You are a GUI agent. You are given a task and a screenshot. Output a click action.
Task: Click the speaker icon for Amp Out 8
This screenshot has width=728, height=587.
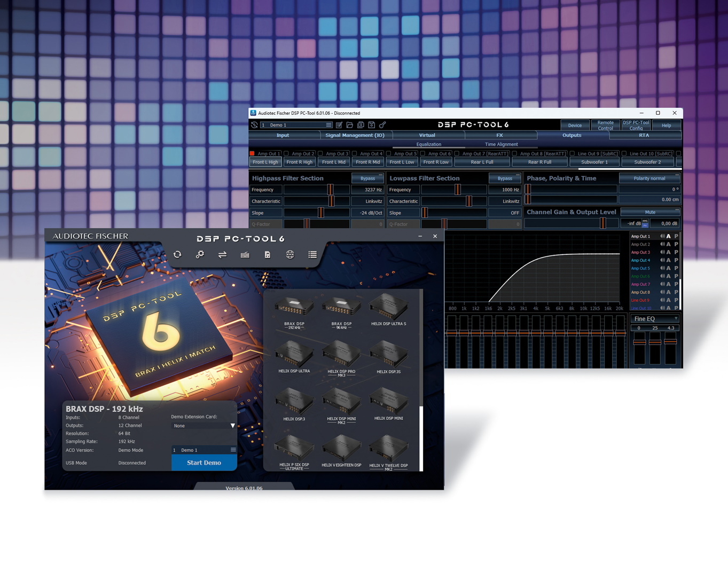662,292
